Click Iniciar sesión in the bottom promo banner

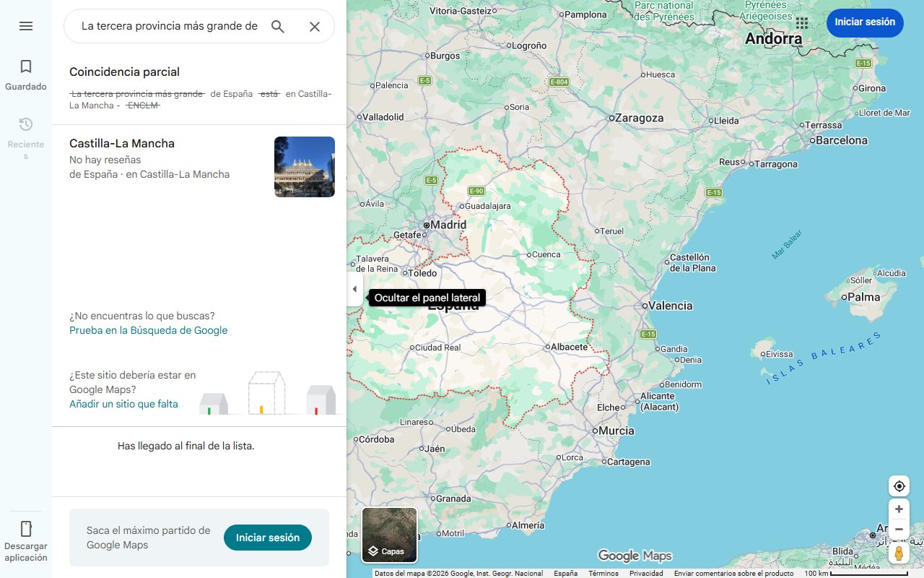(x=267, y=538)
